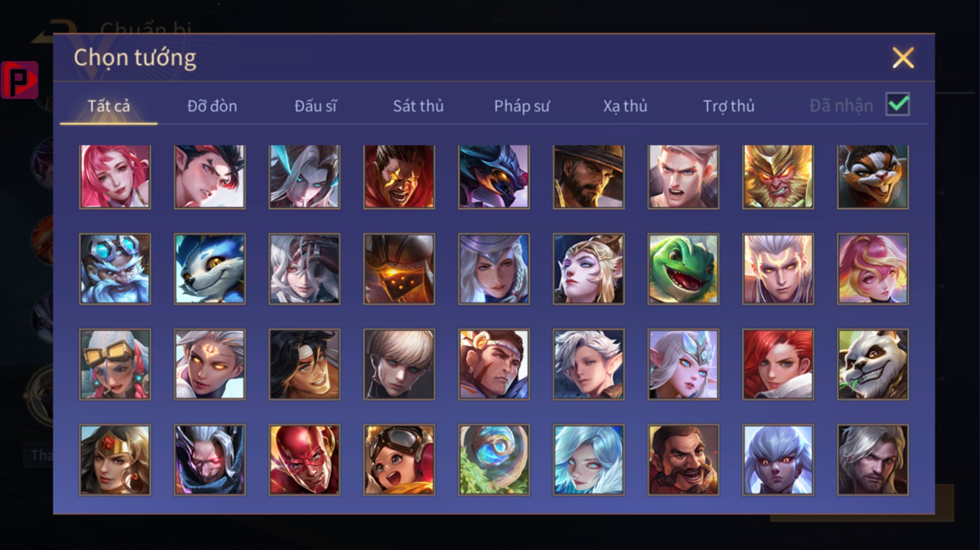This screenshot has width=980, height=550.
Task: Close the Chọn tướng dialog
Action: pos(903,58)
